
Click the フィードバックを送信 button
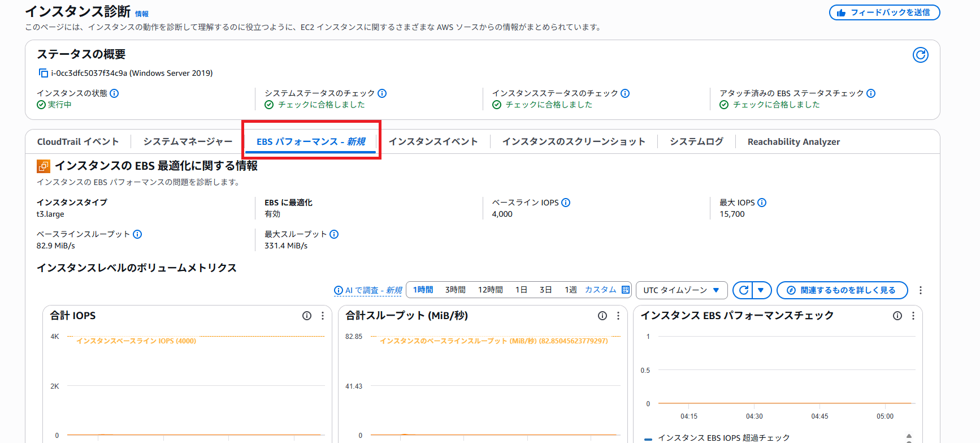click(x=884, y=12)
